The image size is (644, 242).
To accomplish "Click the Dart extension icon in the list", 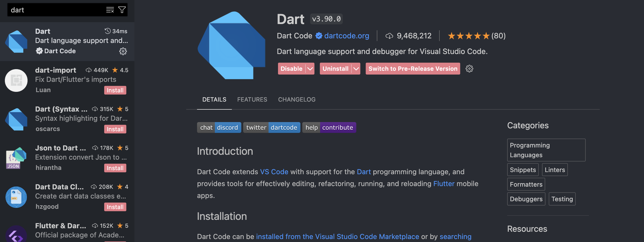I will click(x=16, y=42).
